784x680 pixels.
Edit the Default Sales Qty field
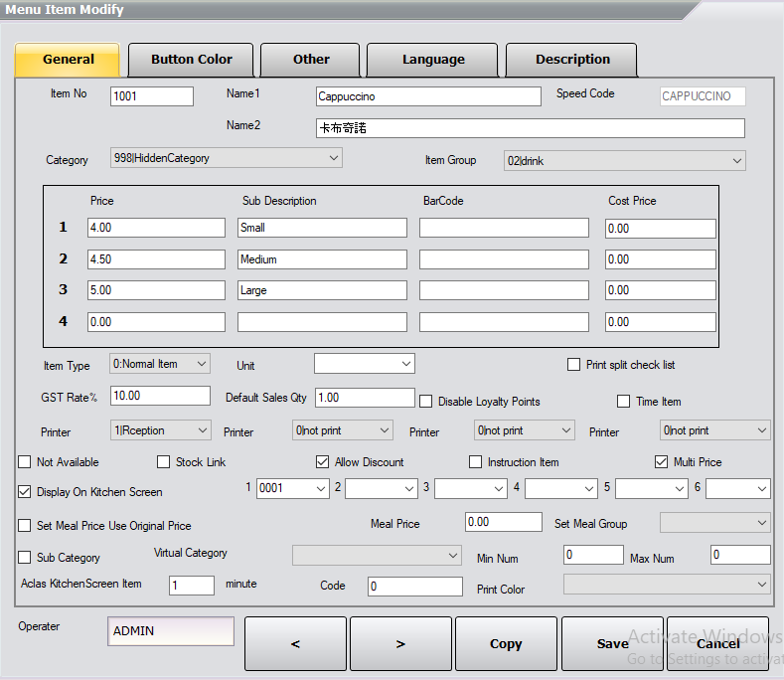pyautogui.click(x=365, y=398)
